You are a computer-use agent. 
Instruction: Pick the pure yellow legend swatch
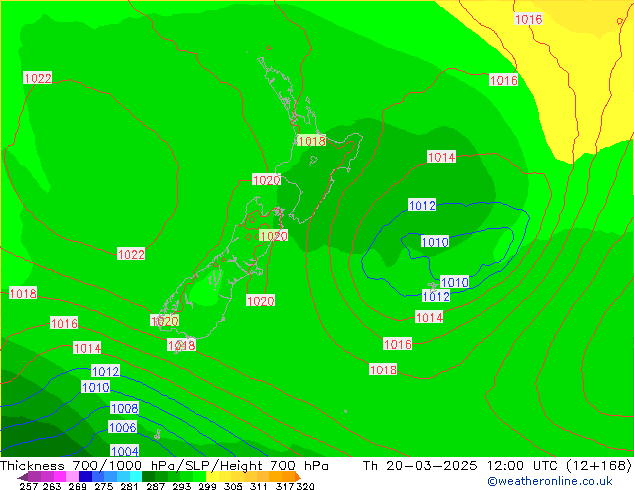pos(212,477)
